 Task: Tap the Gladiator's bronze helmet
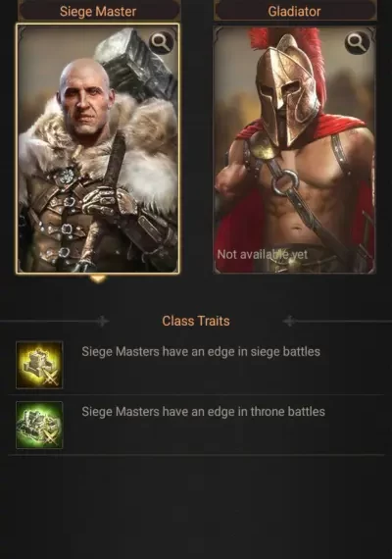point(287,91)
